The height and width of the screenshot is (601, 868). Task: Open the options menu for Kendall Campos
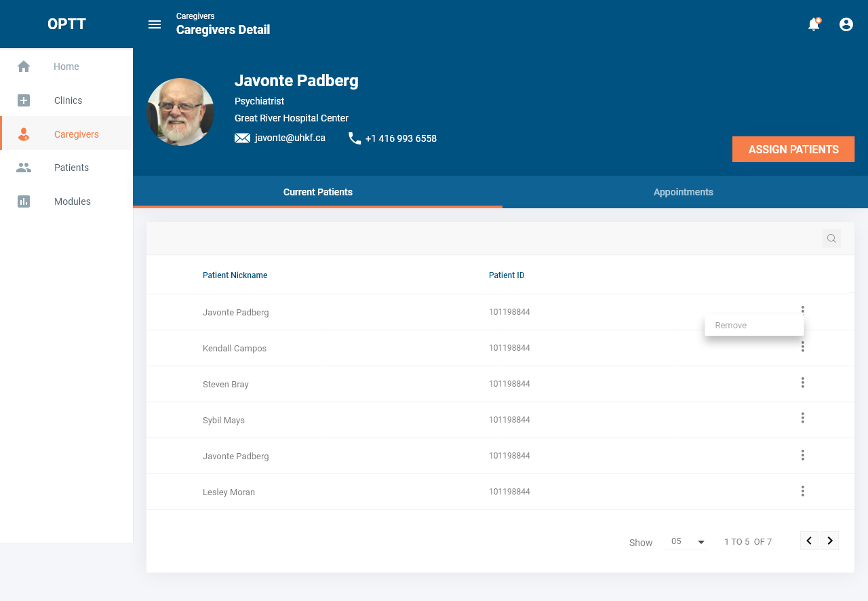click(802, 347)
